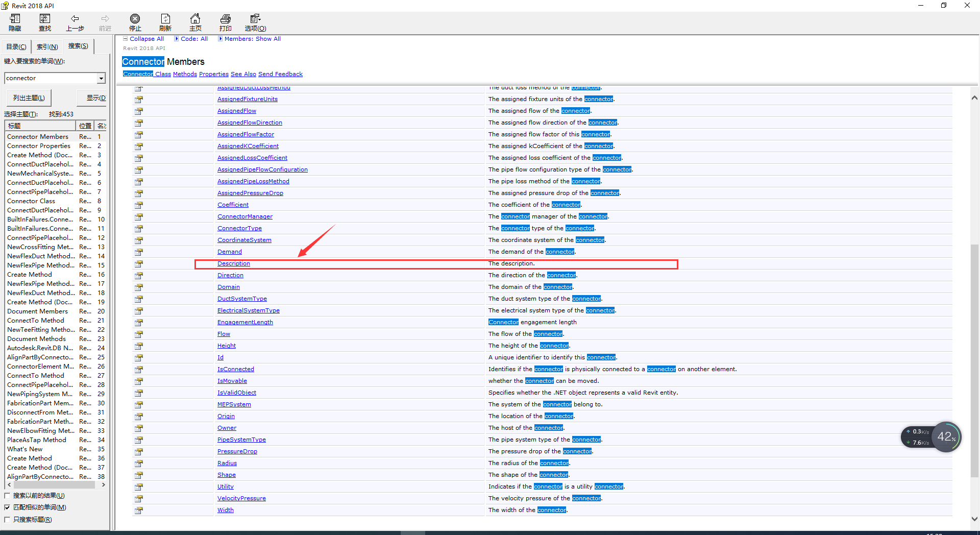This screenshot has width=980, height=535.
Task: Open the search keyword dropdown arrow
Action: click(101, 78)
